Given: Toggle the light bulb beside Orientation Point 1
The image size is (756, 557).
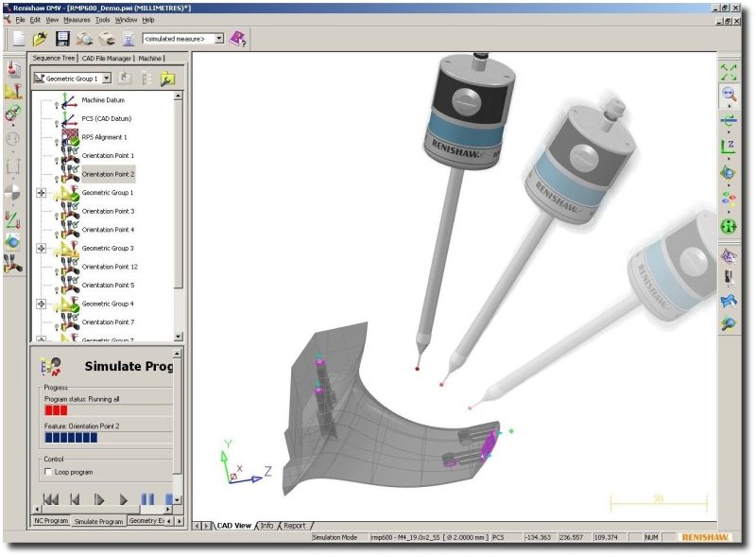Looking at the screenshot, I should coord(57,161).
